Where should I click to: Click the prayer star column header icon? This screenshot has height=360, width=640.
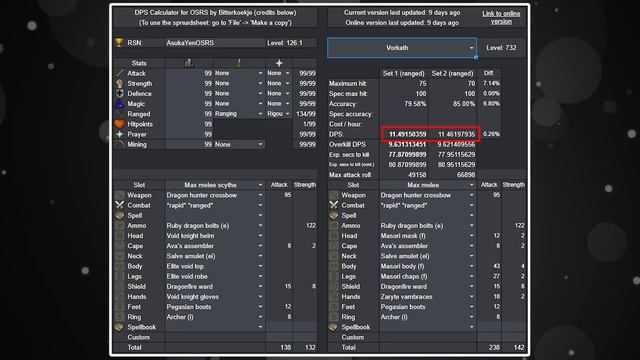279,63
